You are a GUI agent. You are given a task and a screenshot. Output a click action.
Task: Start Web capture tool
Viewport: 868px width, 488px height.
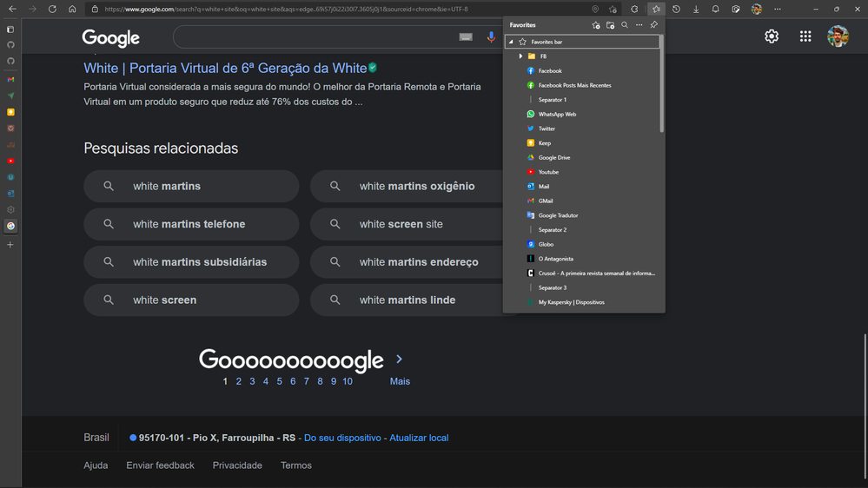[x=736, y=9]
